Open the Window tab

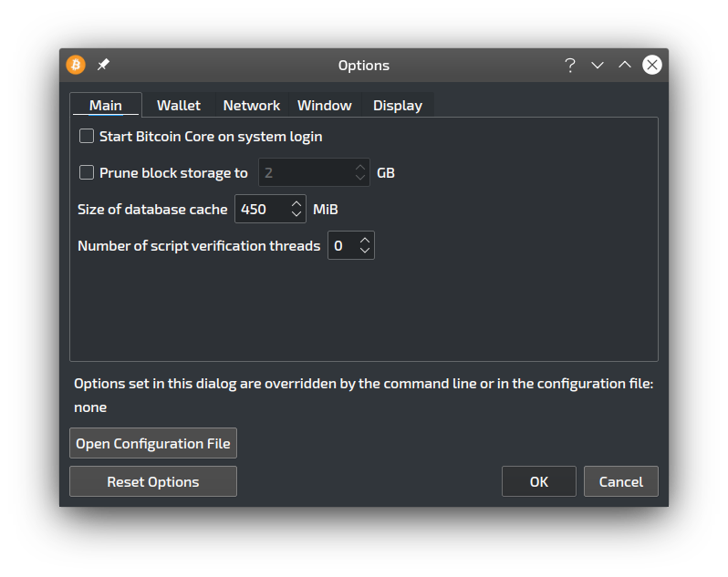[325, 106]
